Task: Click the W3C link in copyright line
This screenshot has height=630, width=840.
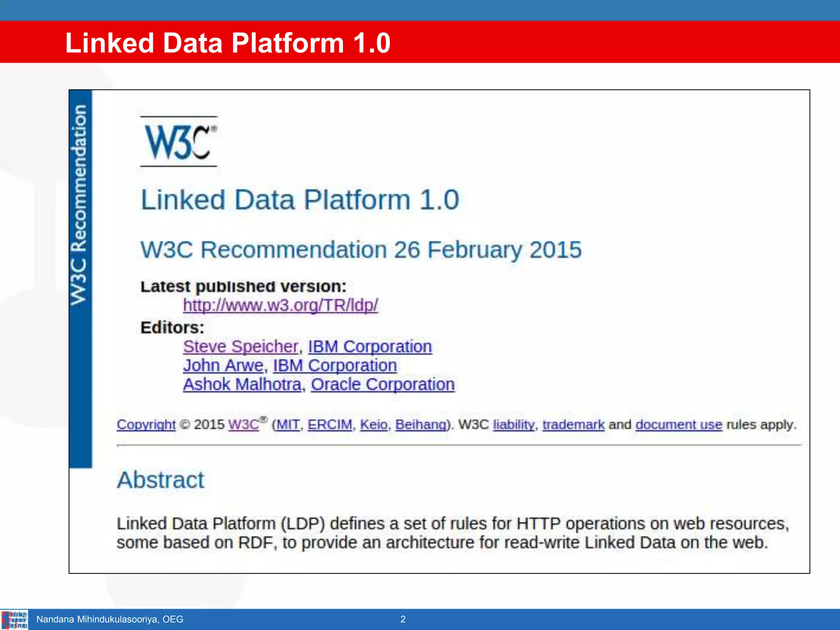Action: [244, 424]
